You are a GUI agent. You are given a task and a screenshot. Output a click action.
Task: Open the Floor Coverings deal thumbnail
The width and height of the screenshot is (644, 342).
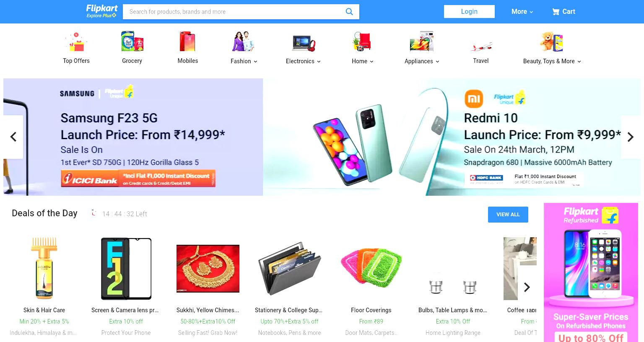click(x=371, y=268)
